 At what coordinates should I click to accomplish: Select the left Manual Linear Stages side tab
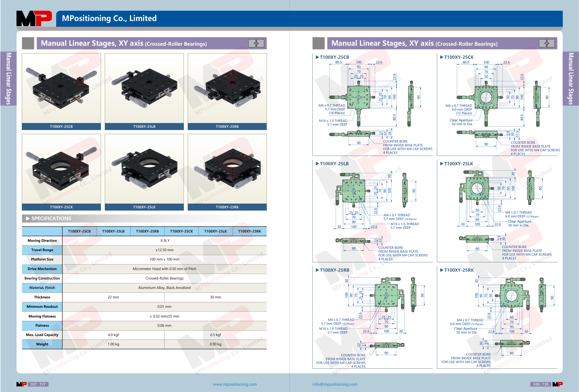pyautogui.click(x=8, y=79)
